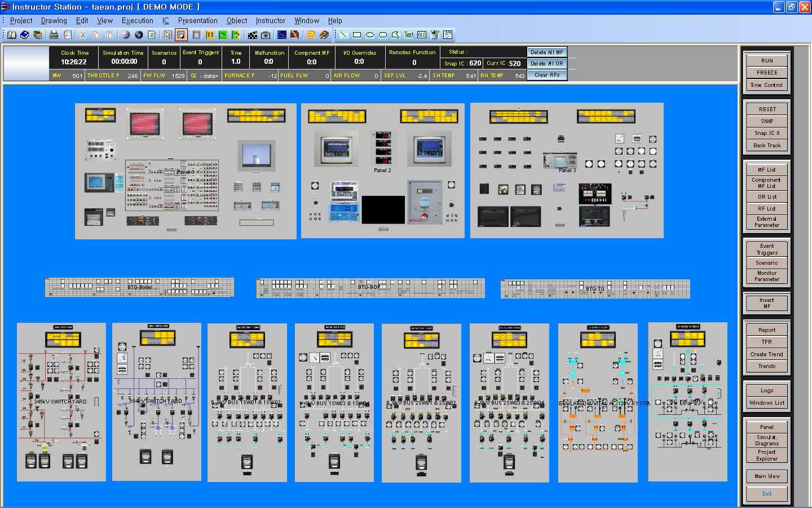The image size is (812, 508).
Task: Click the scissors cut icon
Action: [83, 35]
